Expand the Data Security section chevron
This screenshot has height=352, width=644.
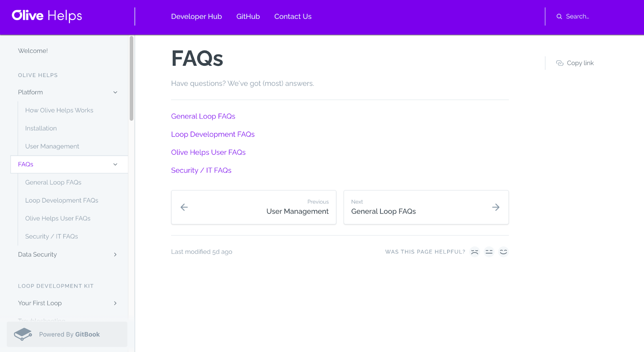(x=115, y=255)
